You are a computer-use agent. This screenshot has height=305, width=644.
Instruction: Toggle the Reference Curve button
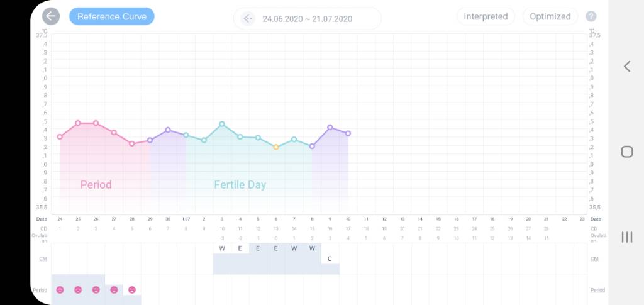pos(111,17)
